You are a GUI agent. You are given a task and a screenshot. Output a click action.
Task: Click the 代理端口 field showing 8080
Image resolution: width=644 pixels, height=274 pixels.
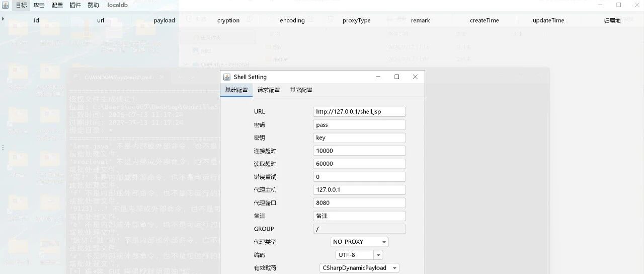[x=359, y=203]
